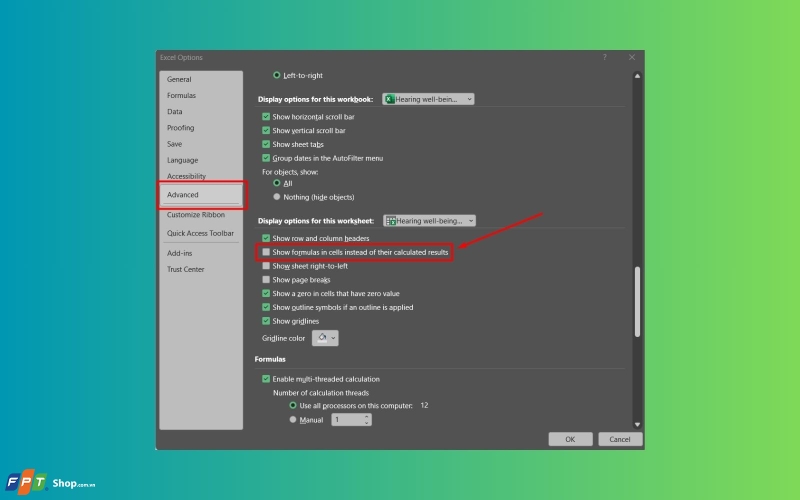Switch to the Formulas category

click(x=181, y=95)
